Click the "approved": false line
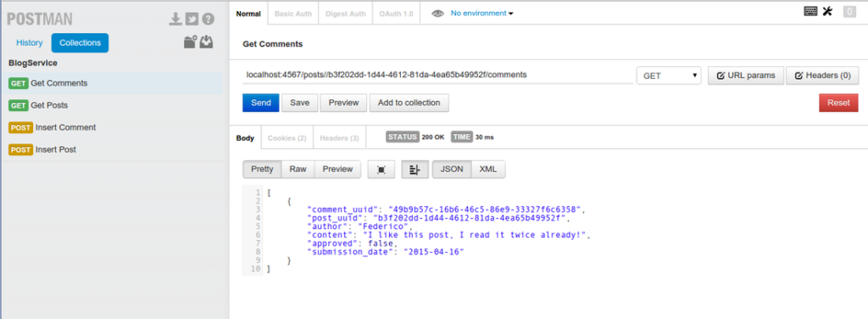Image resolution: width=868 pixels, height=319 pixels. 352,243
